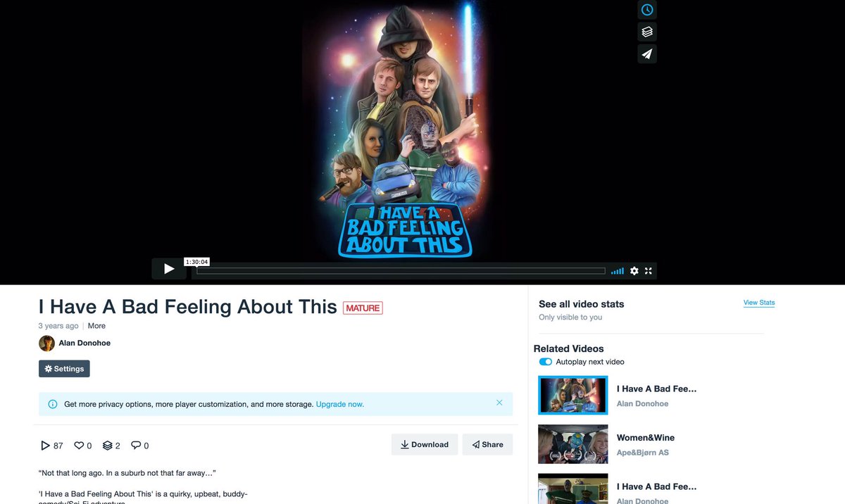
Task: Click the info icon in upgrade banner
Action: click(53, 405)
